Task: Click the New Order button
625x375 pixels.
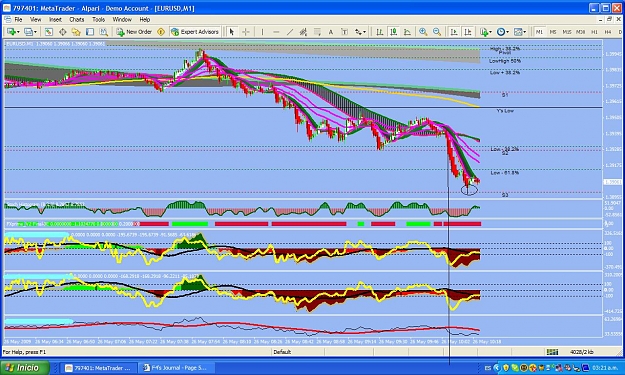Action: [x=134, y=32]
